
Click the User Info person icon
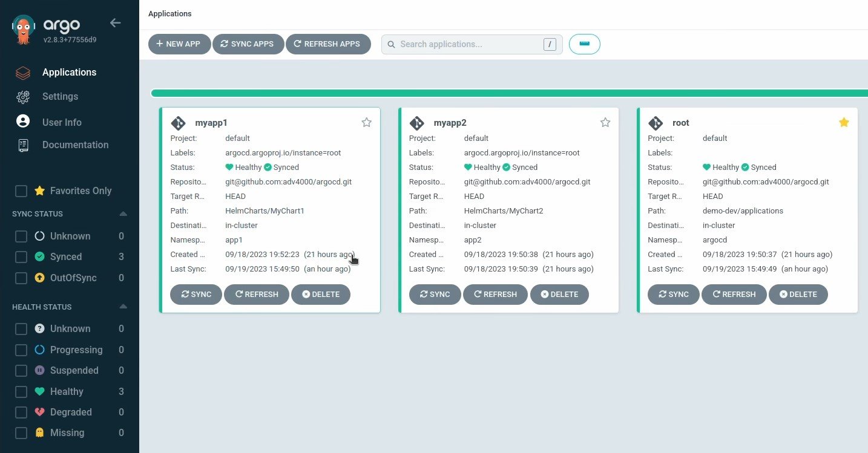(23, 122)
